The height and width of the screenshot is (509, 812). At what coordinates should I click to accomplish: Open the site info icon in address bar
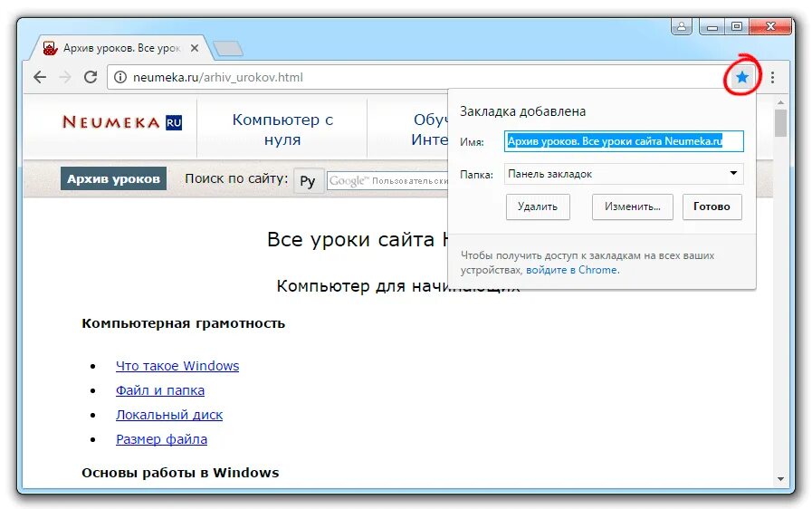(120, 77)
